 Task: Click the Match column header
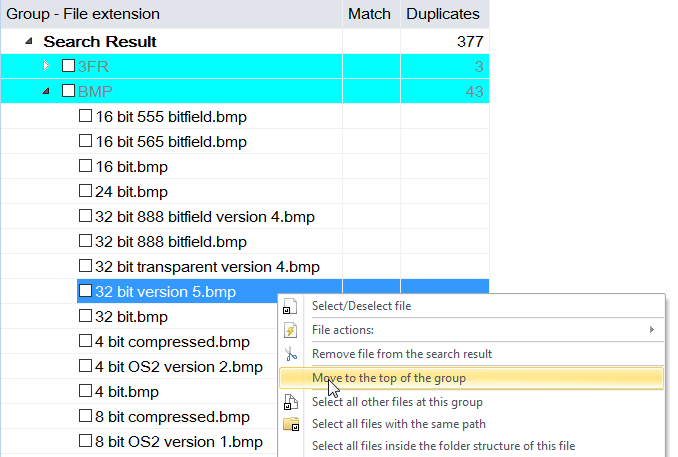pyautogui.click(x=369, y=14)
